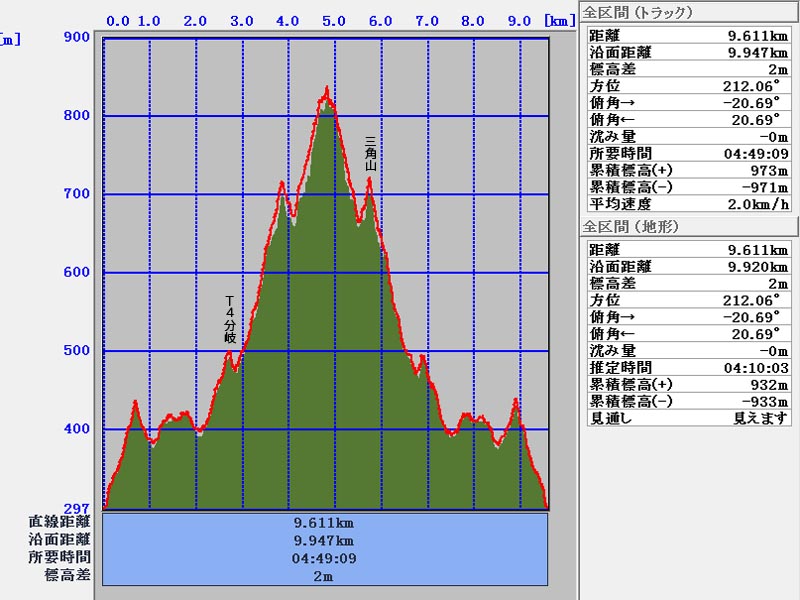
Task: Click the T4分岐 waypoint label
Action: coord(229,319)
